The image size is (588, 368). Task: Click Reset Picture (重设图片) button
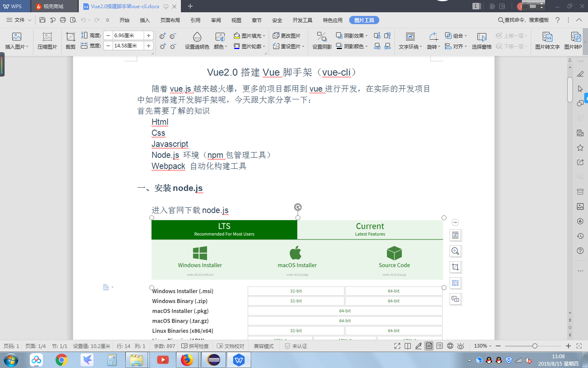pyautogui.click(x=289, y=46)
